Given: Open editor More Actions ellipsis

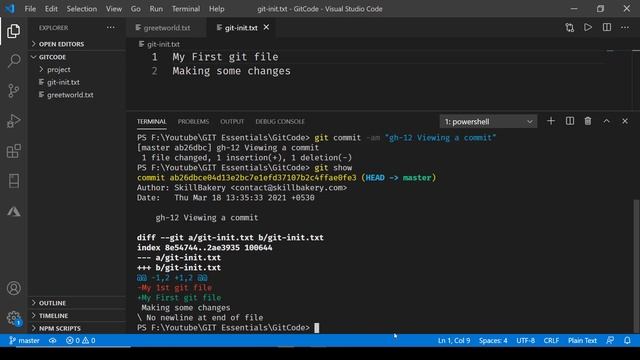Looking at the screenshot, I should click(x=625, y=28).
